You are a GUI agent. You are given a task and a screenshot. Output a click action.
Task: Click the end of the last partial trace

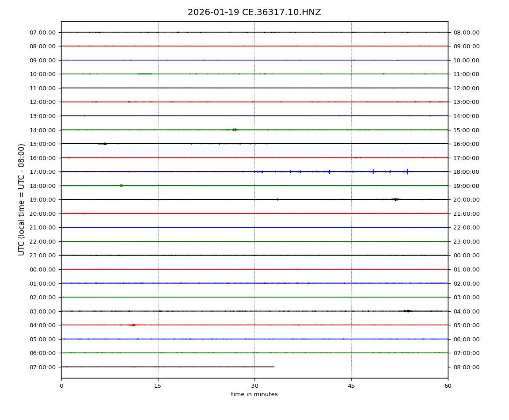click(x=274, y=367)
